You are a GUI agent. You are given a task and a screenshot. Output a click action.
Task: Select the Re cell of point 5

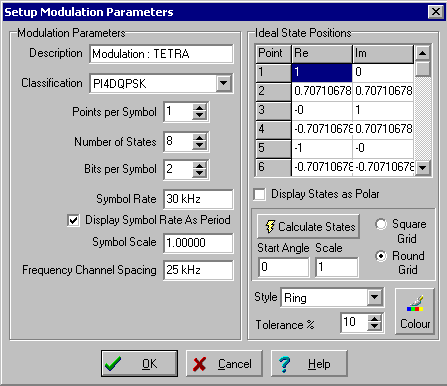pos(322,148)
